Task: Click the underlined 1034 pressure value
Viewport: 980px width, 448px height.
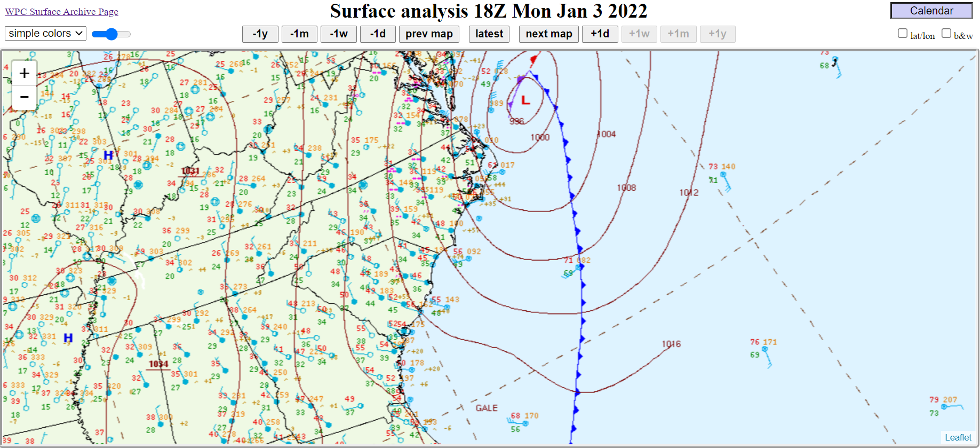Action: click(158, 364)
